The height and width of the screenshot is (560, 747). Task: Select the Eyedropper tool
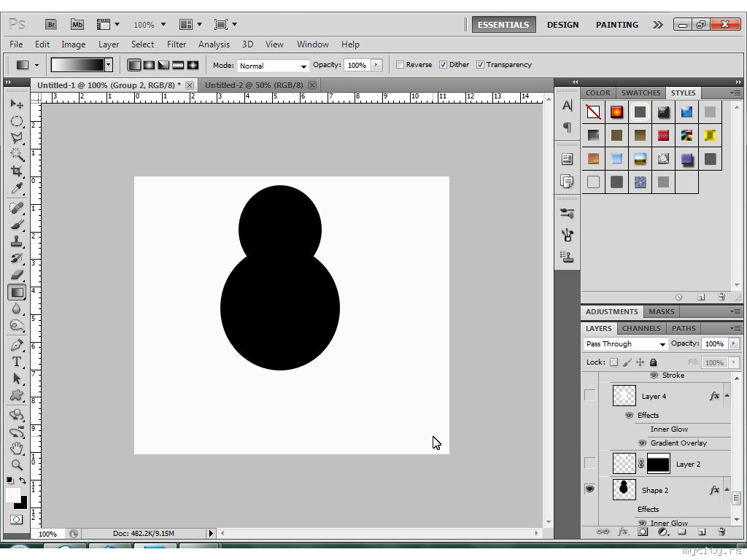pos(16,189)
